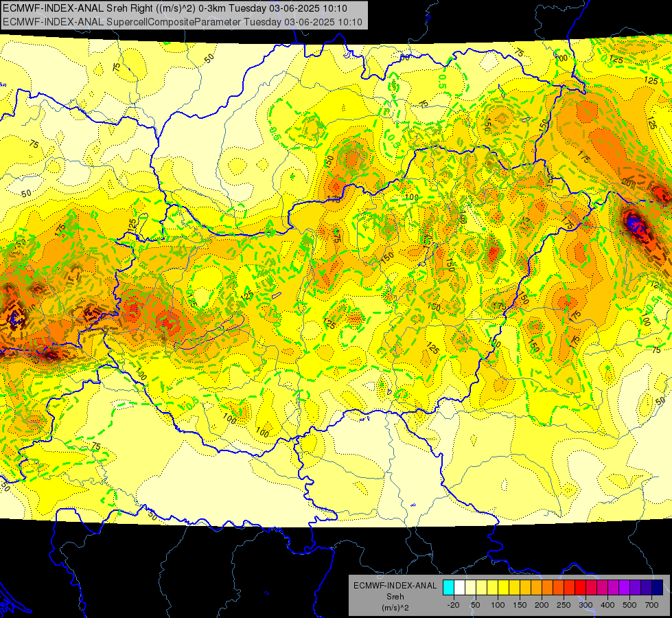Click the '(m/s)^2' unit label in legend

(x=395, y=608)
